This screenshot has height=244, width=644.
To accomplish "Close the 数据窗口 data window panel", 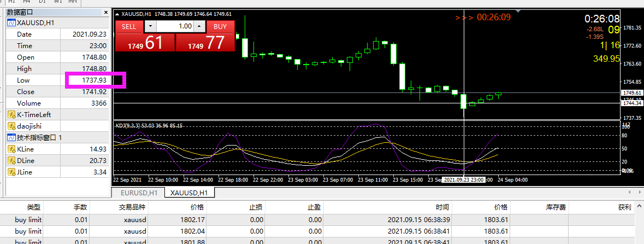I will (107, 11).
